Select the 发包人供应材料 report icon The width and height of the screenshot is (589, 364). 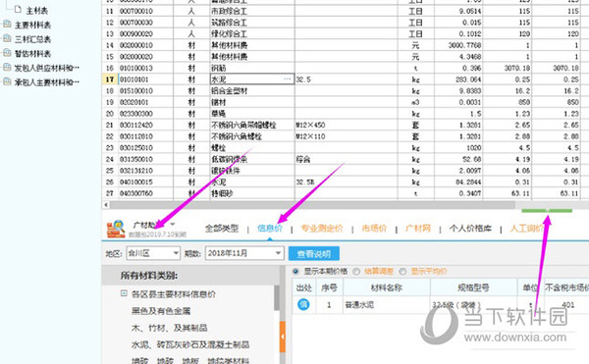(7, 68)
